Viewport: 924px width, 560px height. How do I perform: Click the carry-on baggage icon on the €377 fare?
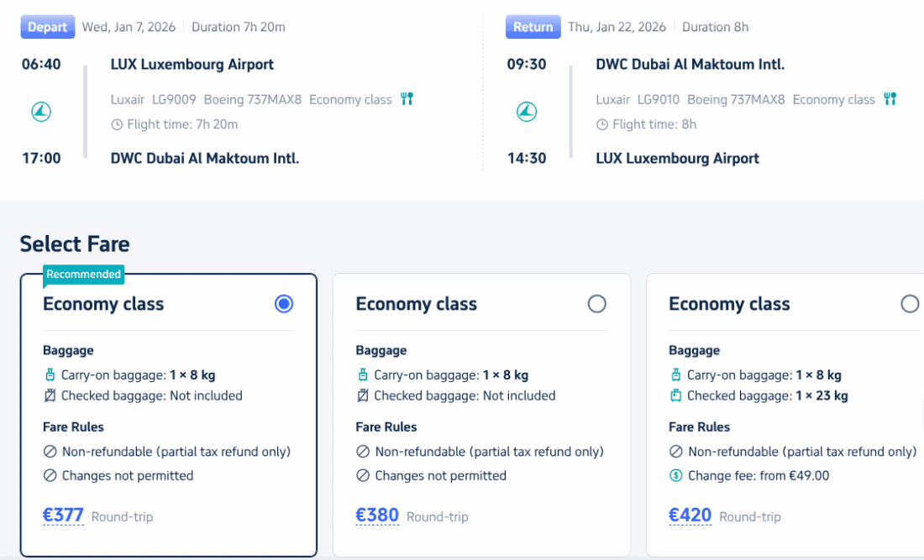50,375
